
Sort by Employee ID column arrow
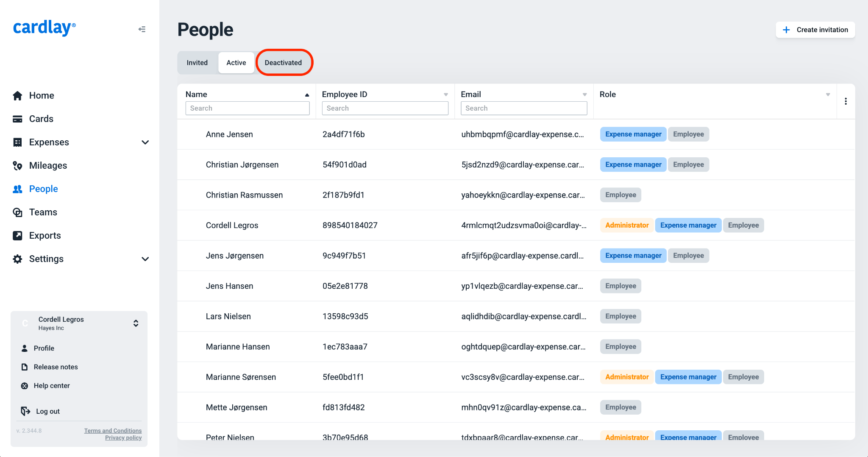pos(446,95)
